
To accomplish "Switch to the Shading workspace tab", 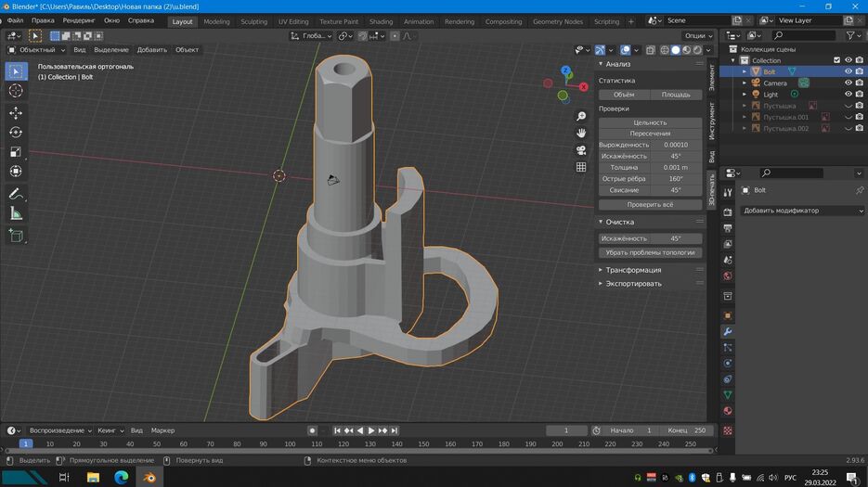I will point(381,21).
